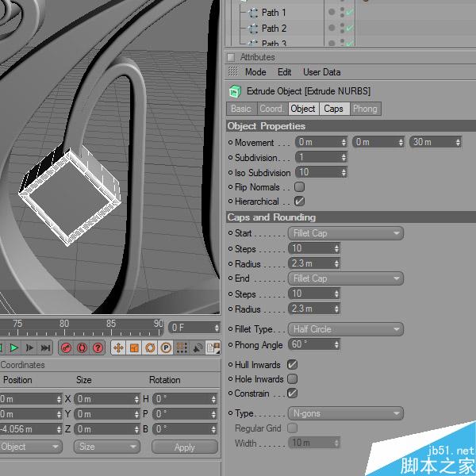Click the layout icon at toolbar's end

click(213, 348)
